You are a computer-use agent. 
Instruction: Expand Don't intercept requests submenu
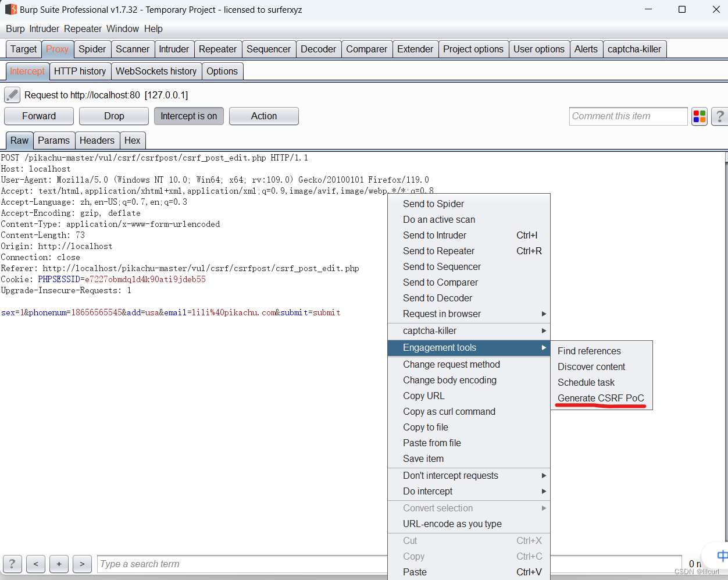(x=469, y=475)
